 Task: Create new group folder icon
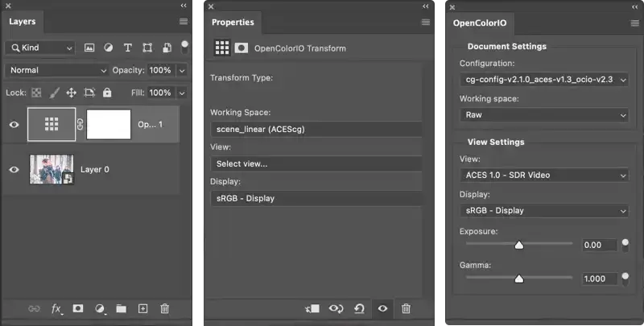tap(122, 309)
